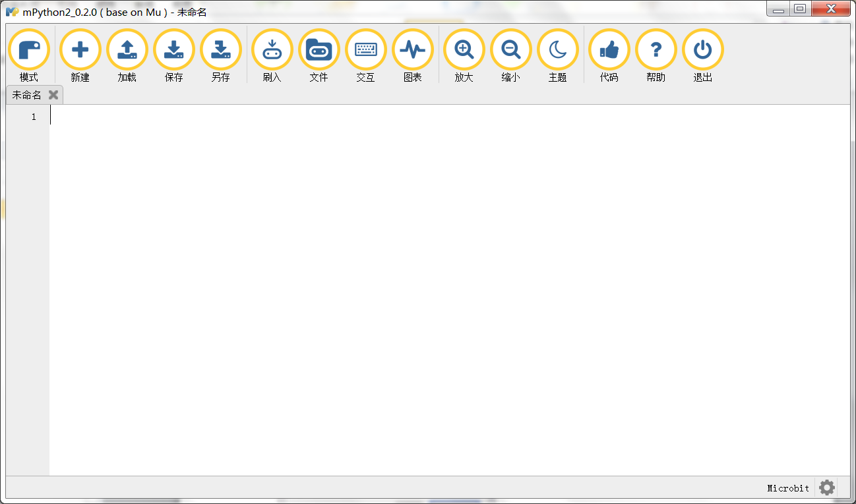Open 帮助 help
This screenshot has width=856, height=504.
click(x=656, y=55)
